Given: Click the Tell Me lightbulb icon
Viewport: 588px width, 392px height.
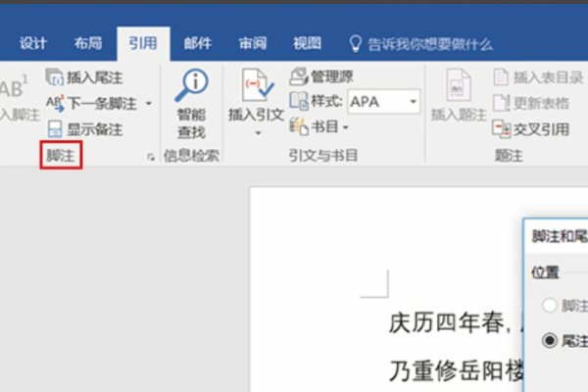Looking at the screenshot, I should pyautogui.click(x=355, y=44).
